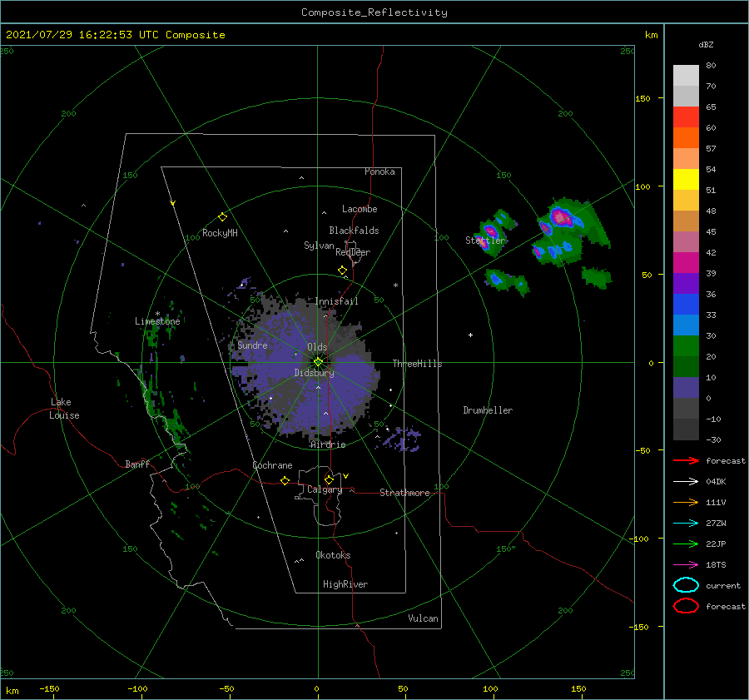Click the radar center marker near Olds

318,362
